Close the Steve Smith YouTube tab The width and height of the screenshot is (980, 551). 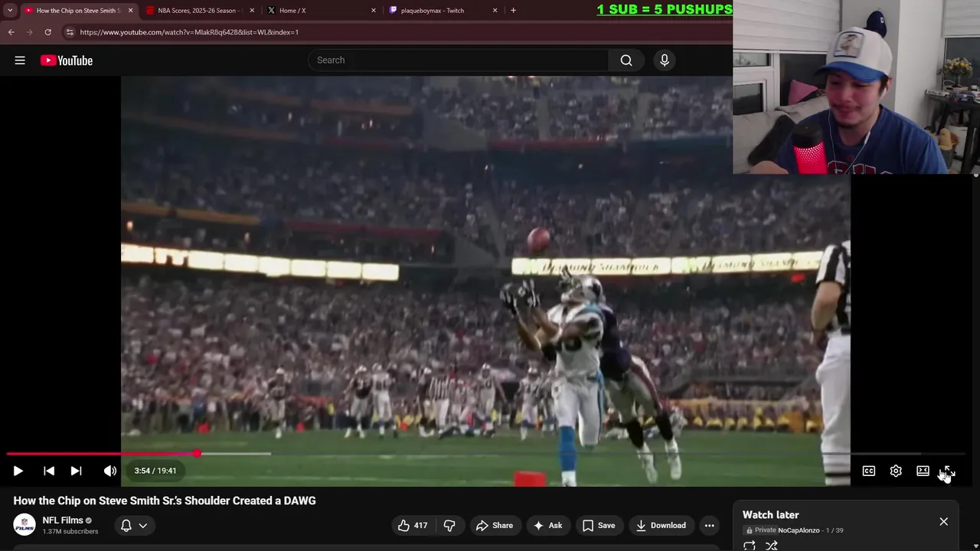[x=130, y=11]
